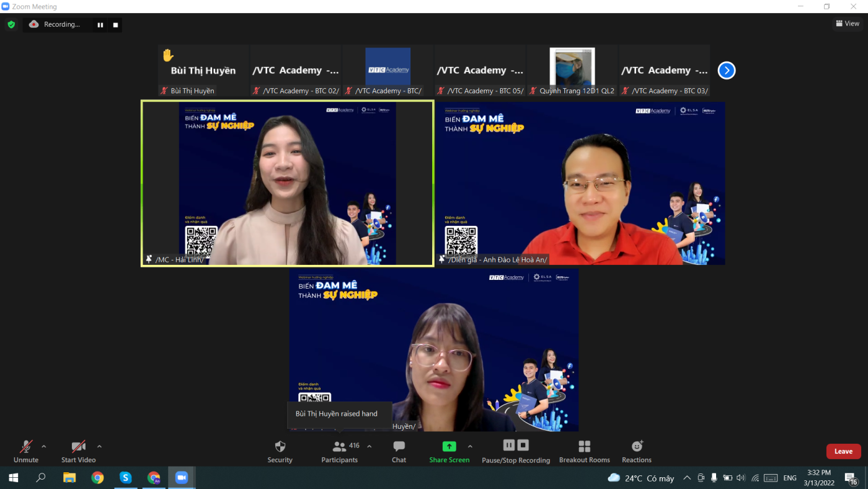Open the View layout menu
This screenshot has height=489, width=868.
(x=848, y=24)
